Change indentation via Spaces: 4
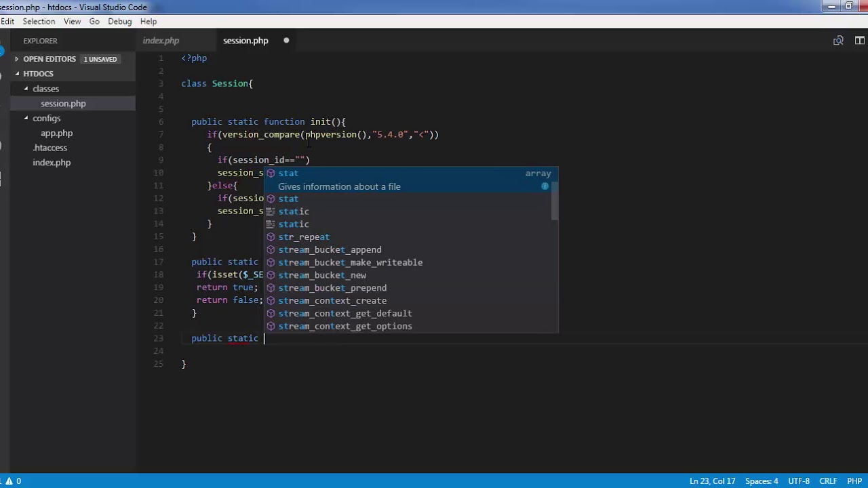868x488 pixels. click(762, 481)
